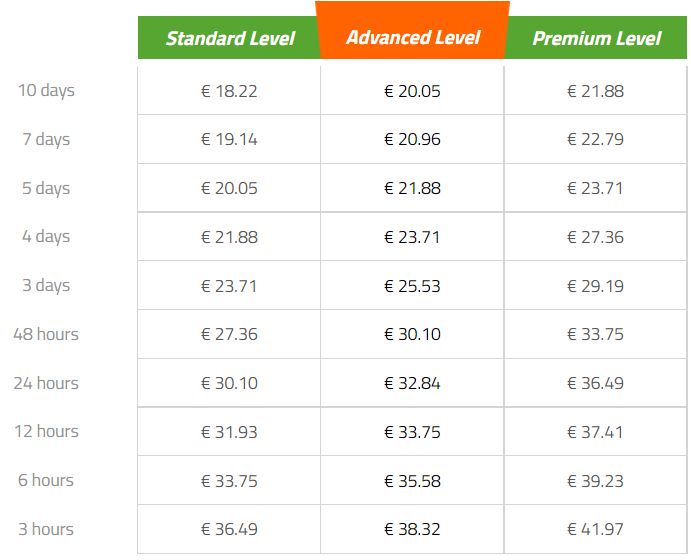691x560 pixels.
Task: Pick the € 19.14 Standard 7 days cell
Action: point(229,139)
